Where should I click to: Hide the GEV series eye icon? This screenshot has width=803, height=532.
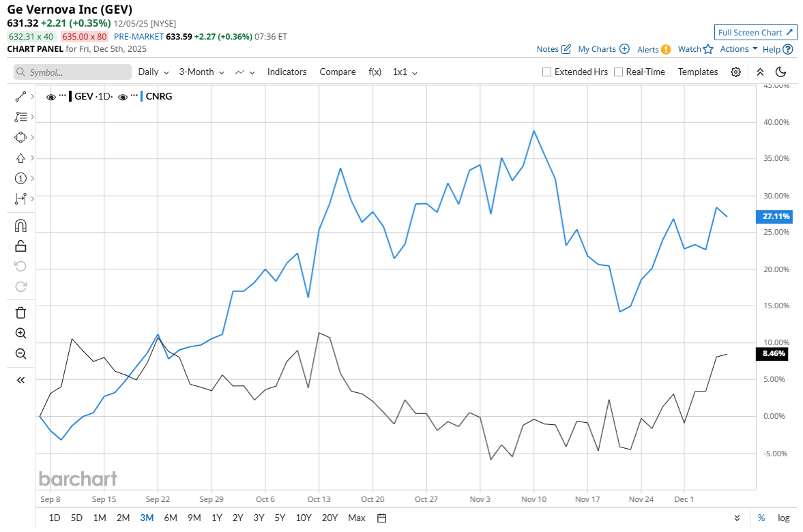50,97
